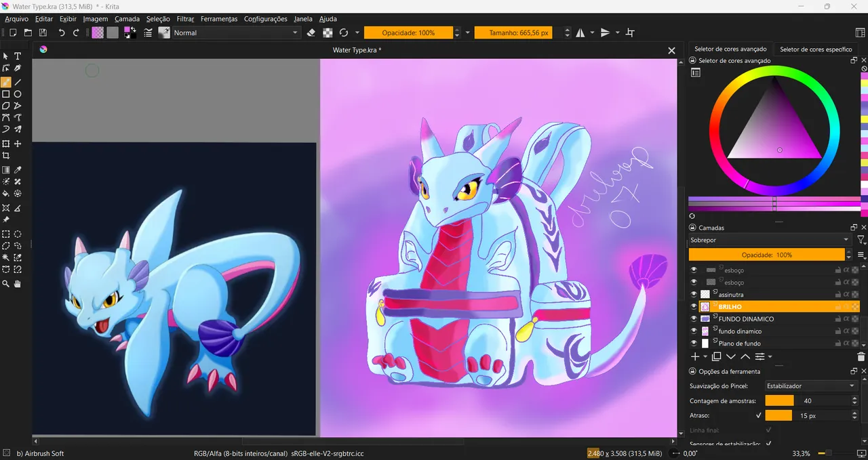Click the Save document icon
The width and height of the screenshot is (868, 460).
43,33
